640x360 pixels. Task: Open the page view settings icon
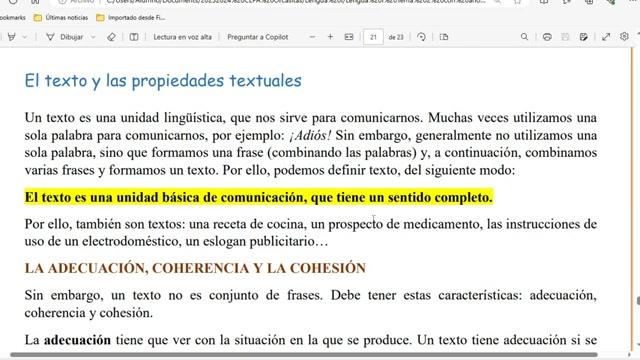coord(444,37)
